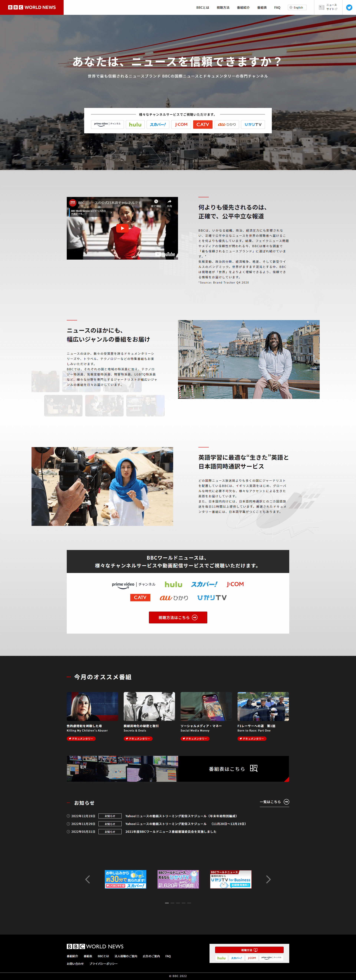Open お問い合わせ in the footer
The width and height of the screenshot is (356, 980).
(75, 964)
